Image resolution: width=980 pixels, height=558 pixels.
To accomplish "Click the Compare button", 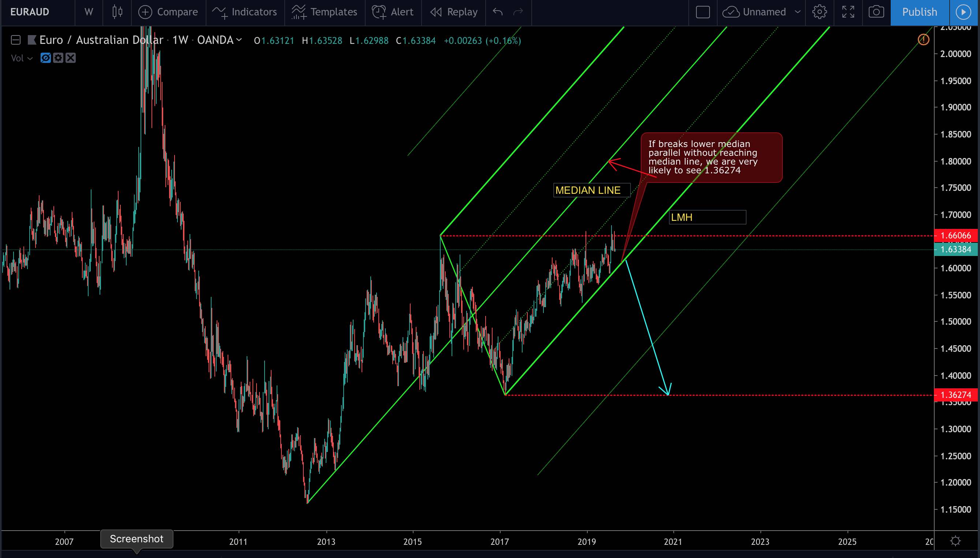I will (x=168, y=12).
